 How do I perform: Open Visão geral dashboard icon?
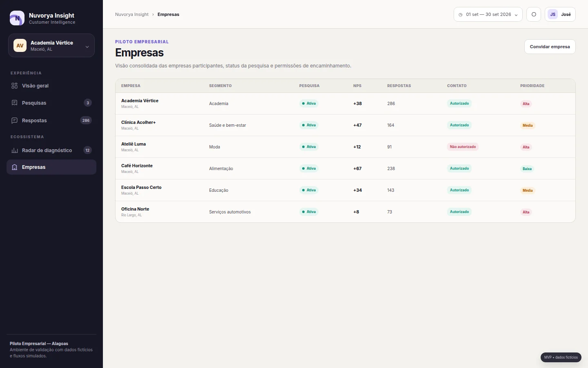[x=15, y=86]
